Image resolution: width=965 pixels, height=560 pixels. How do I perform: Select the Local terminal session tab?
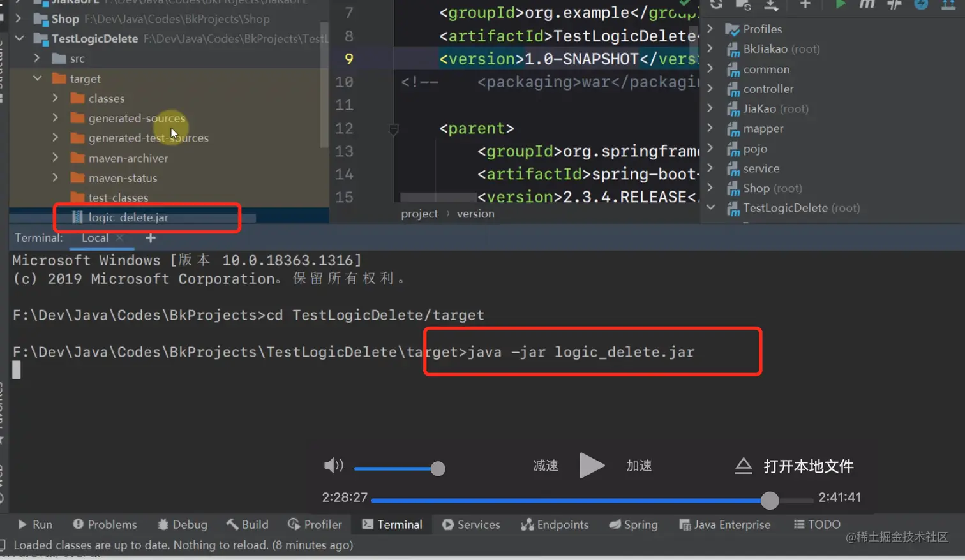tap(95, 238)
